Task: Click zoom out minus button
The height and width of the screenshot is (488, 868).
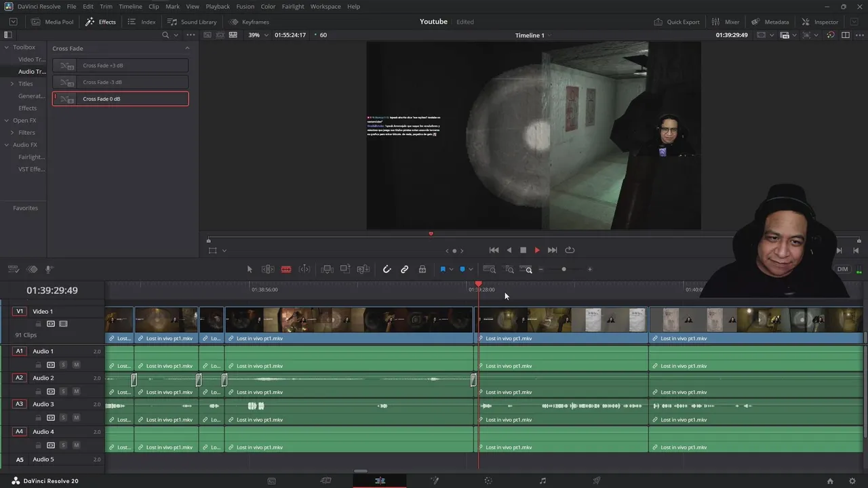Action: (540, 269)
